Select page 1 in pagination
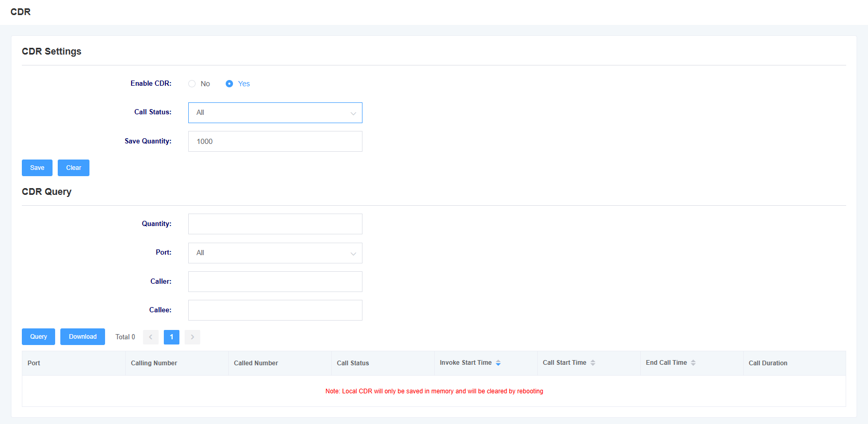 point(172,337)
